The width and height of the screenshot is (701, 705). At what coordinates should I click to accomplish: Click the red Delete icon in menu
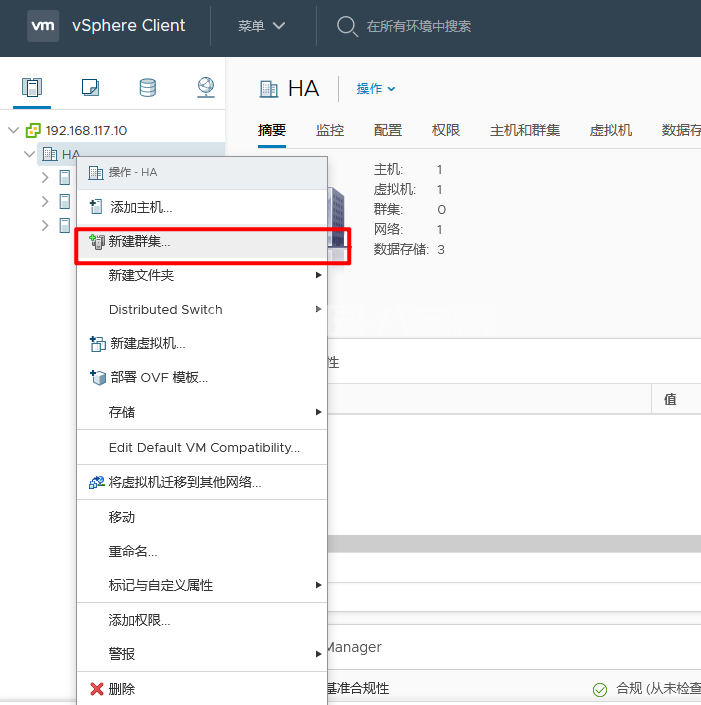[x=97, y=689]
